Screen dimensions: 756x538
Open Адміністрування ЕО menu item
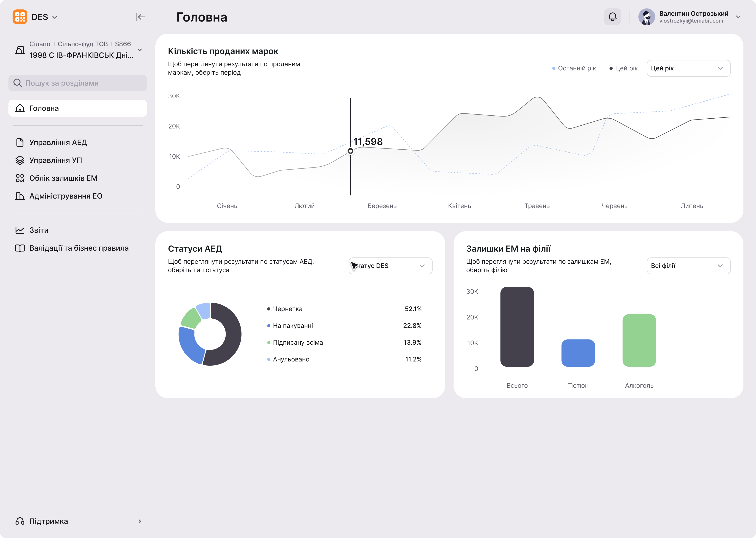(x=66, y=196)
